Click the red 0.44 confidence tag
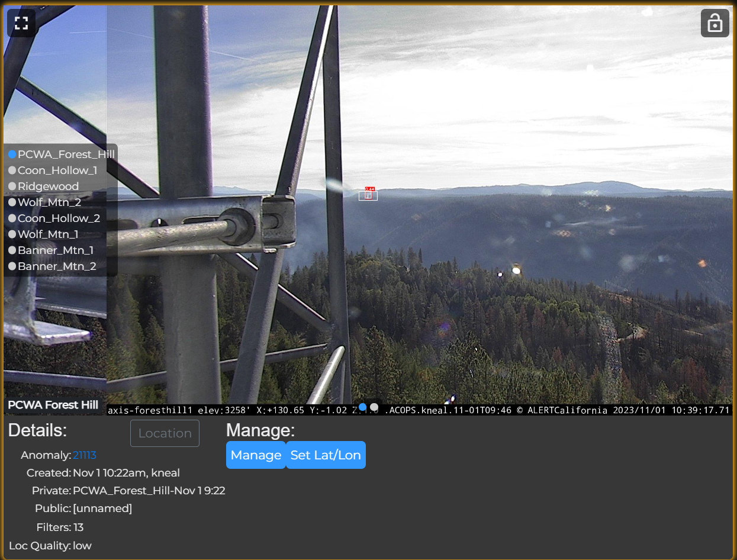The width and height of the screenshot is (737, 560). 369,189
